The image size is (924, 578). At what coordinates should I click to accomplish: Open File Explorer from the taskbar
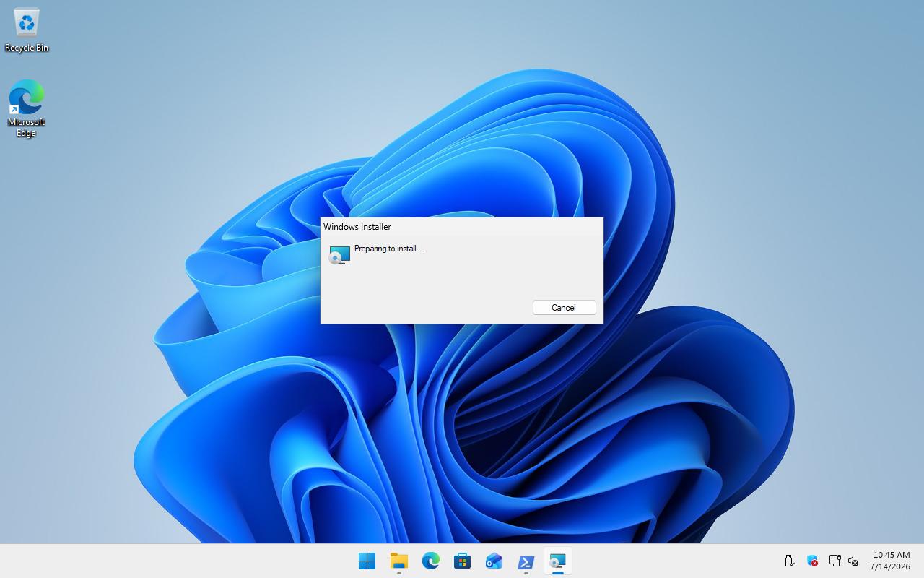click(398, 561)
